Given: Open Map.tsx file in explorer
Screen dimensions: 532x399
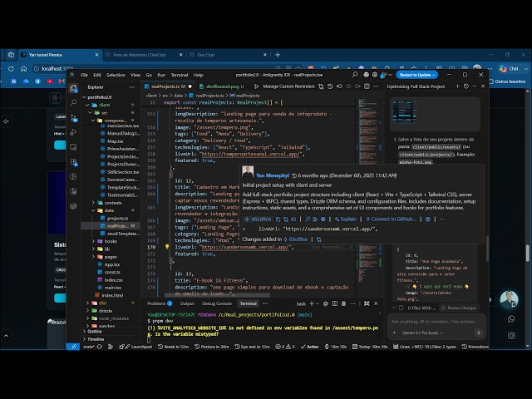Looking at the screenshot, I should [x=115, y=141].
